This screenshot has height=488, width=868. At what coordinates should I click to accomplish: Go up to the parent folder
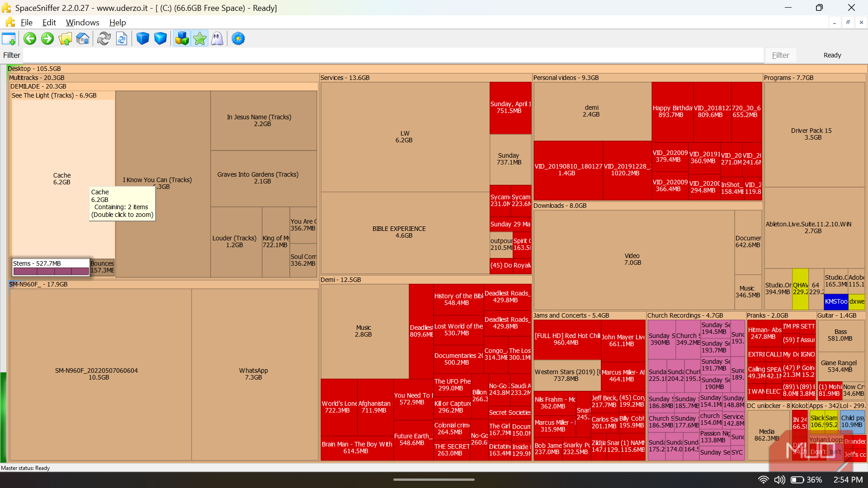(x=65, y=39)
